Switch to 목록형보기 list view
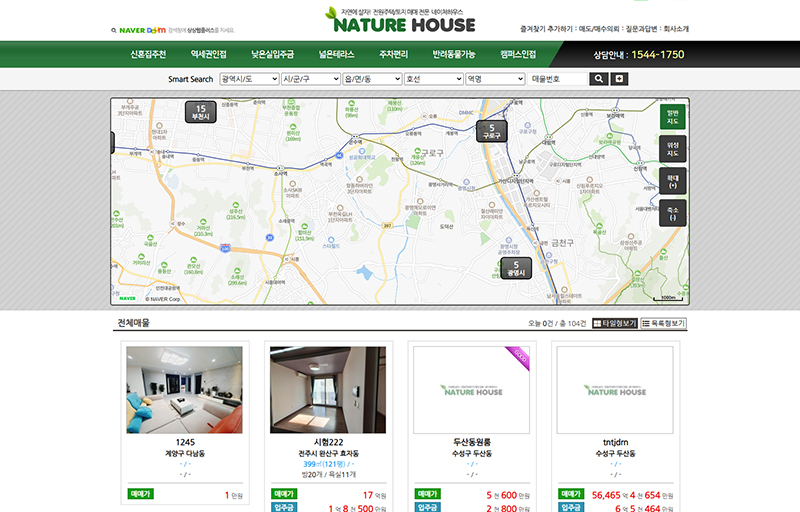 point(663,323)
